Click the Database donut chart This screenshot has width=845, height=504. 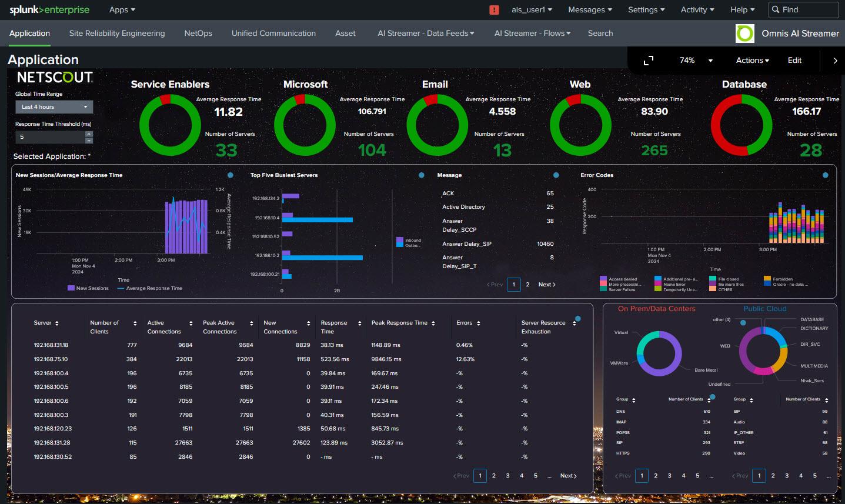tap(742, 125)
